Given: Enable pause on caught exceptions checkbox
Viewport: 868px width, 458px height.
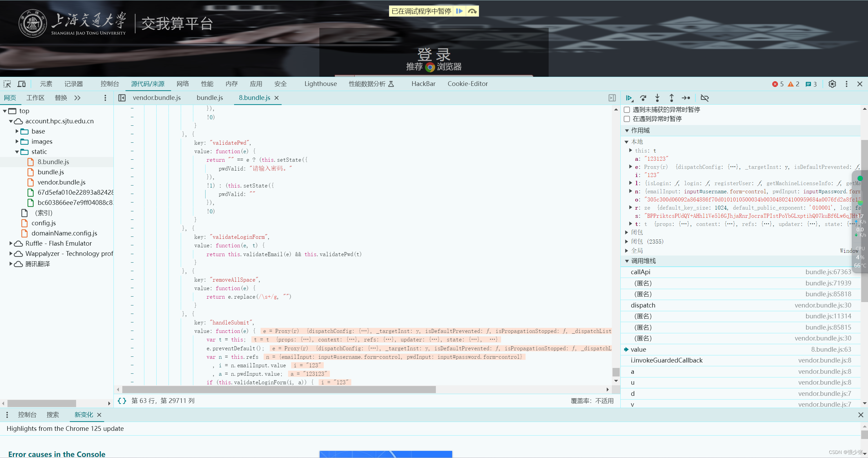Looking at the screenshot, I should click(627, 119).
